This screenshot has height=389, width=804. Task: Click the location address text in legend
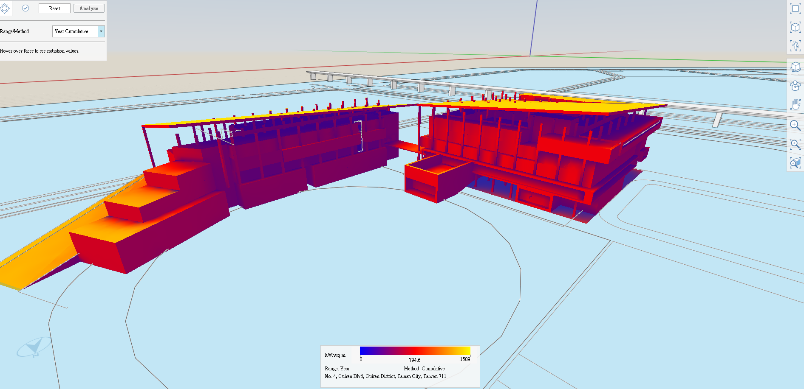[385, 376]
